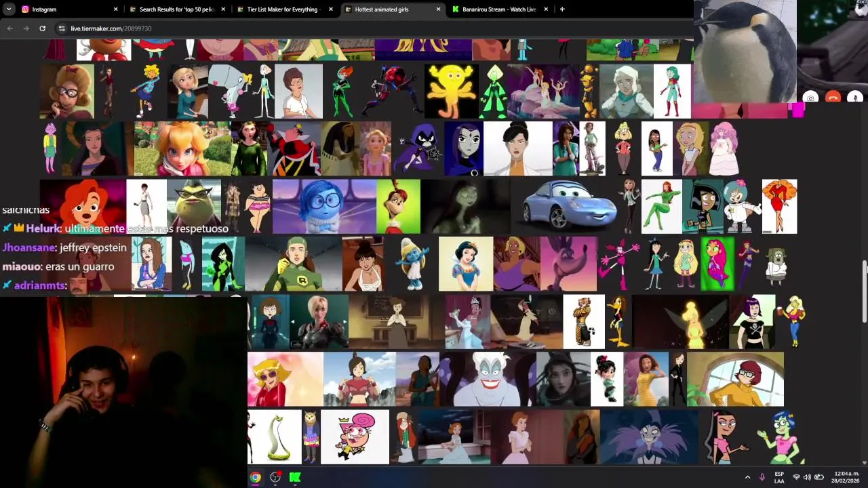This screenshot has width=868, height=488.
Task: Pick the Star Butterfly thumbnail
Action: coord(686,264)
